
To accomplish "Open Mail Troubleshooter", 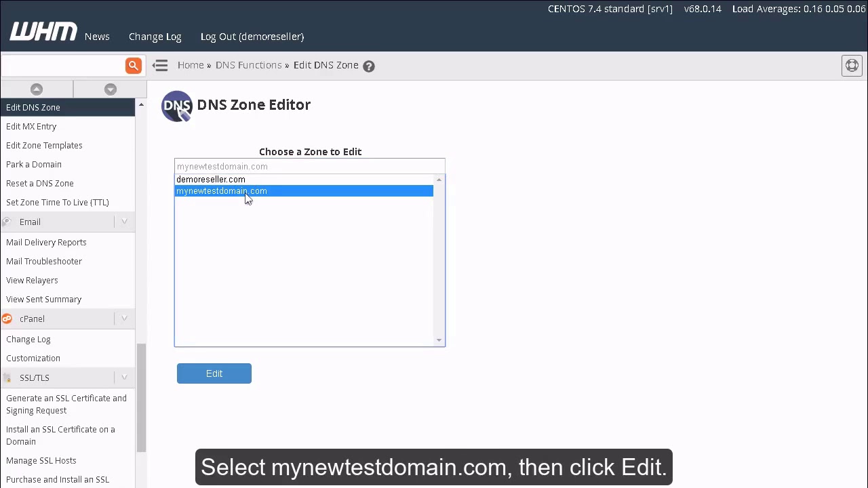I will pos(44,261).
